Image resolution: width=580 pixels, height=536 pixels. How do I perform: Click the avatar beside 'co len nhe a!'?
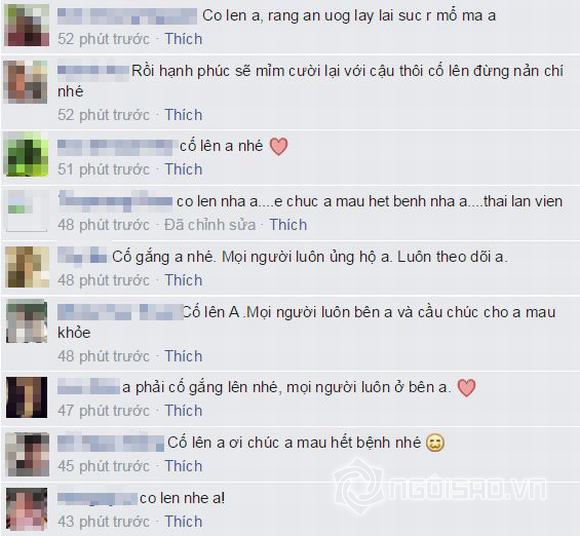click(x=27, y=509)
